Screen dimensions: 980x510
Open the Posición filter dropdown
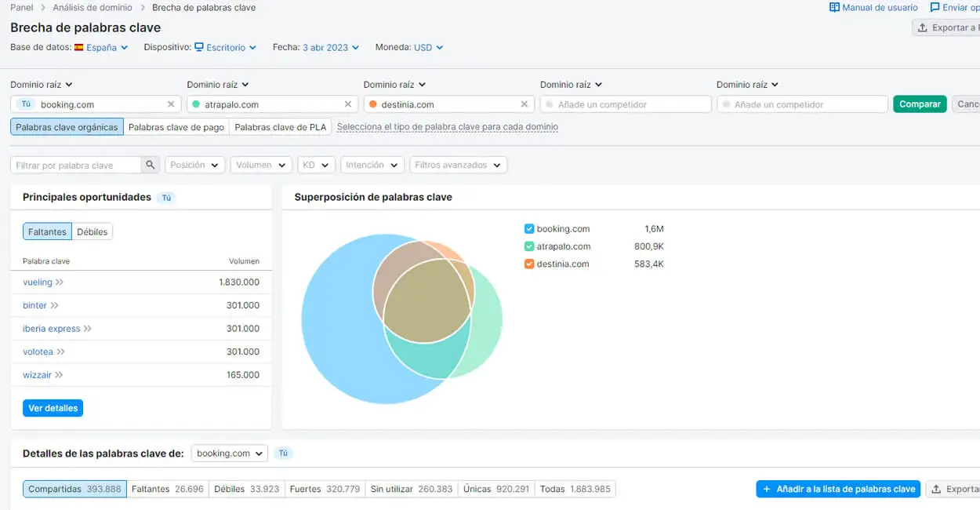194,165
